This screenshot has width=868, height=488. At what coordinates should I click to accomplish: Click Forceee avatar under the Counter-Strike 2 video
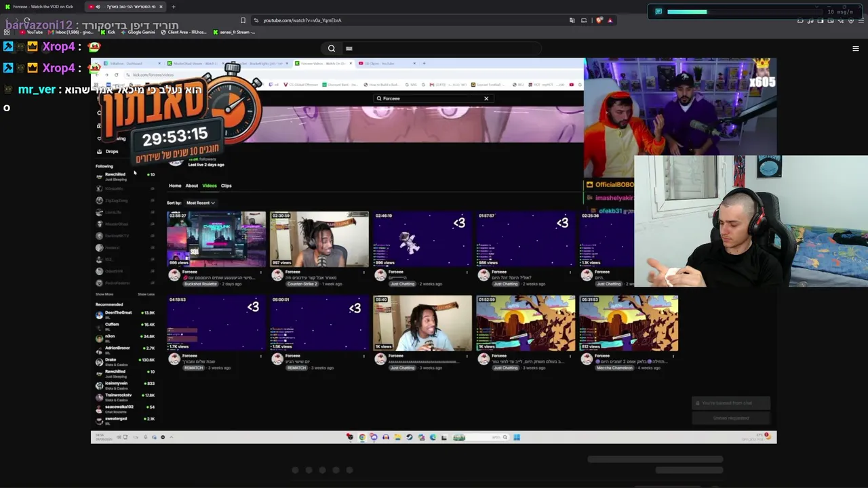[x=277, y=275]
